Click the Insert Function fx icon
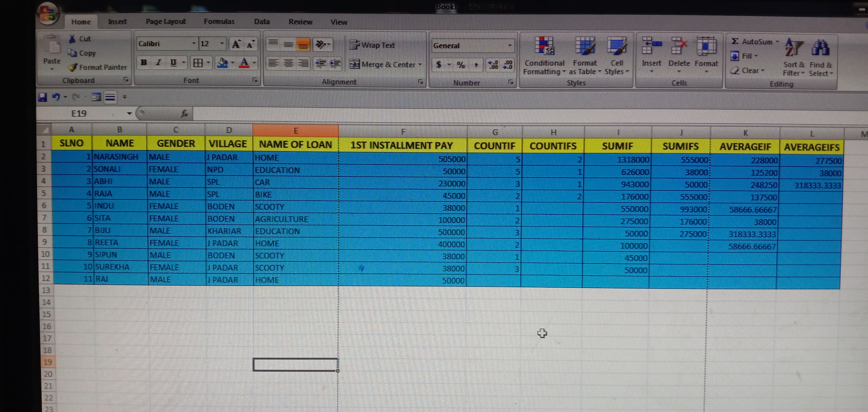 click(184, 114)
